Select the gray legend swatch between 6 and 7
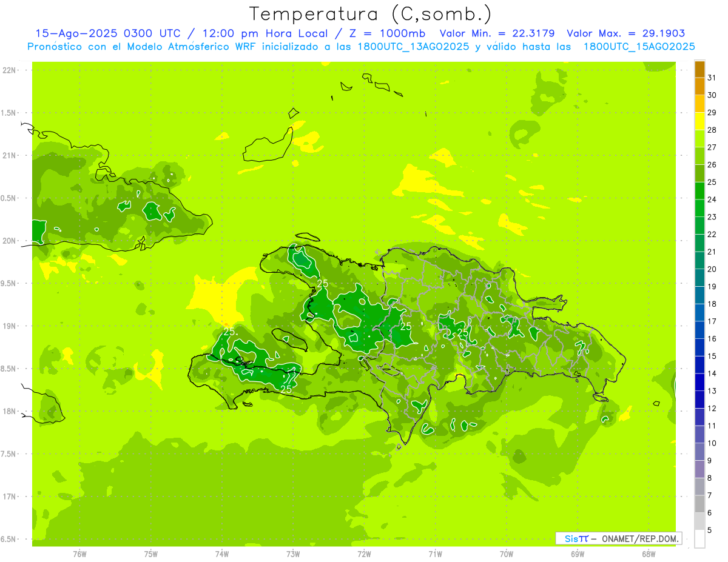Image resolution: width=728 pixels, height=562 pixels. coord(699,504)
